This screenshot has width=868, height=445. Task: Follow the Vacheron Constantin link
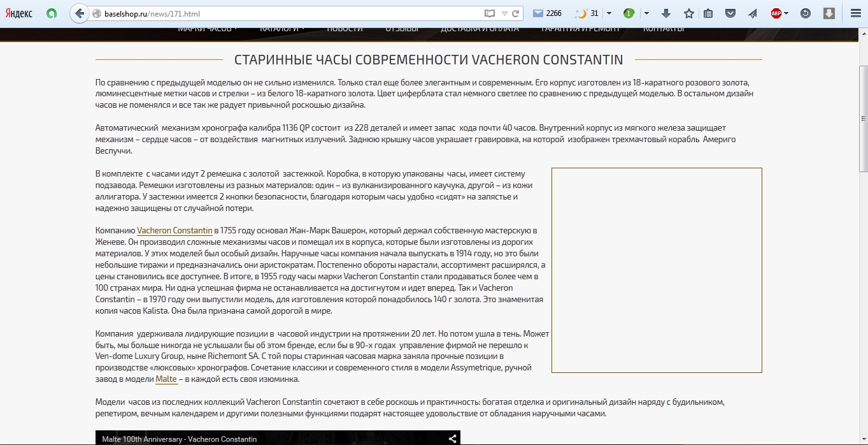[174, 230]
